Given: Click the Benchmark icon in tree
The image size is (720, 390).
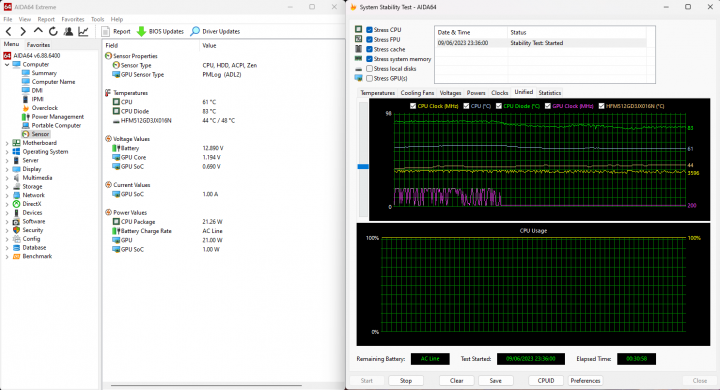Looking at the screenshot, I should [x=16, y=256].
